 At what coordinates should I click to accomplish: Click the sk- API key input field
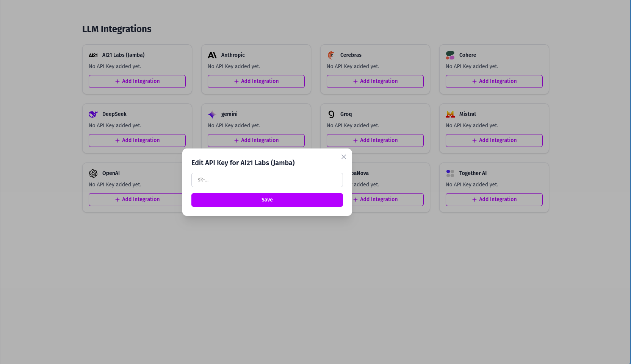click(x=267, y=180)
